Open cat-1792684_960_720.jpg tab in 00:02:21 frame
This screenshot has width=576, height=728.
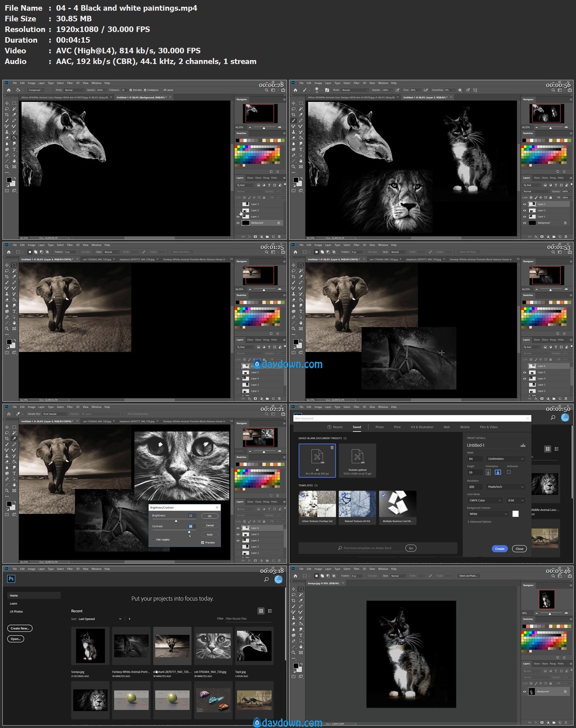[x=97, y=421]
